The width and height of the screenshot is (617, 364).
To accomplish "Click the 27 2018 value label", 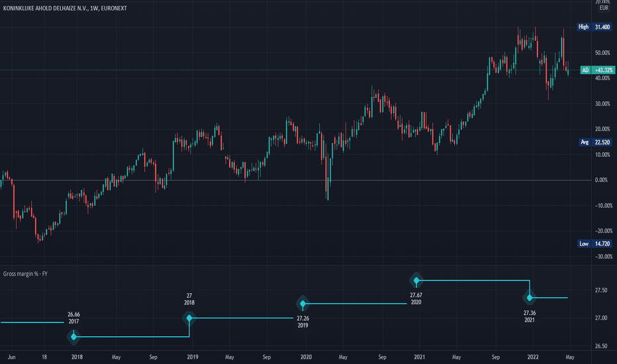I will pos(189,299).
